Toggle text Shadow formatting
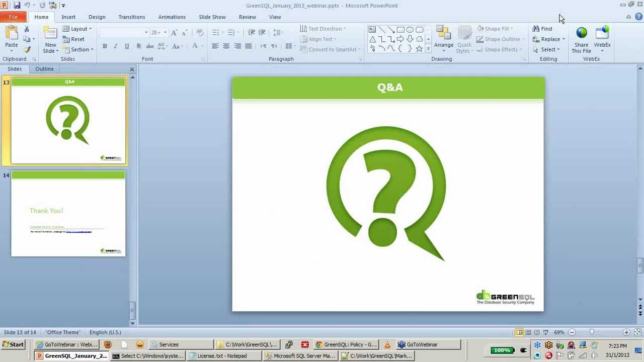Image resolution: width=644 pixels, height=362 pixels. [138, 46]
